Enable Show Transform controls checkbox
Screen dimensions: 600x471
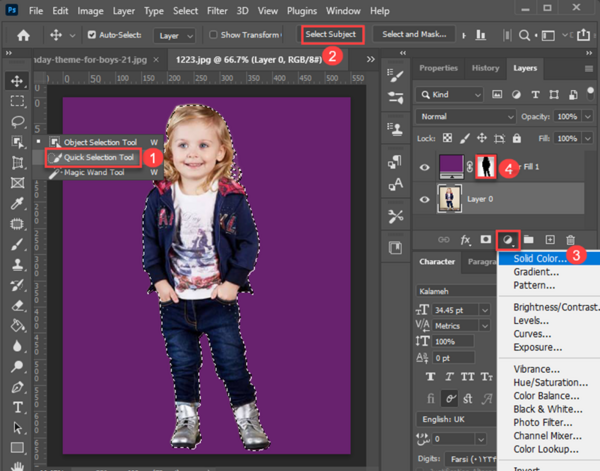tap(213, 35)
